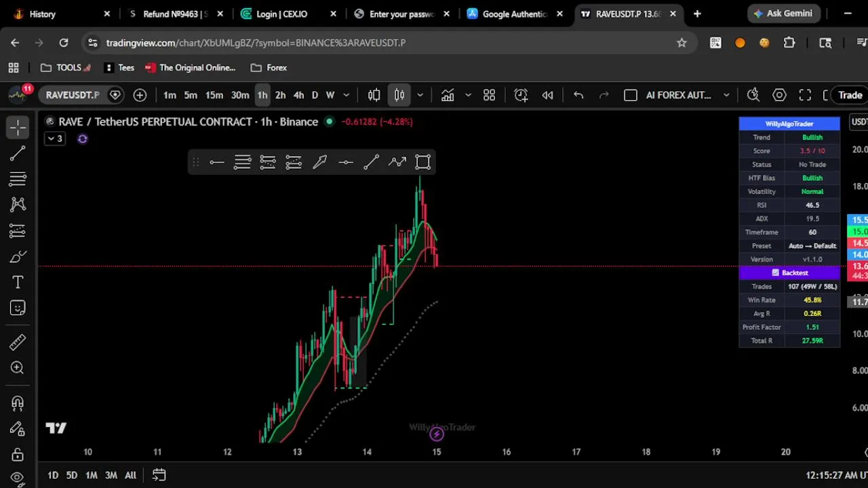Toggle visibility of all drawings
The image size is (868, 488).
(18, 478)
